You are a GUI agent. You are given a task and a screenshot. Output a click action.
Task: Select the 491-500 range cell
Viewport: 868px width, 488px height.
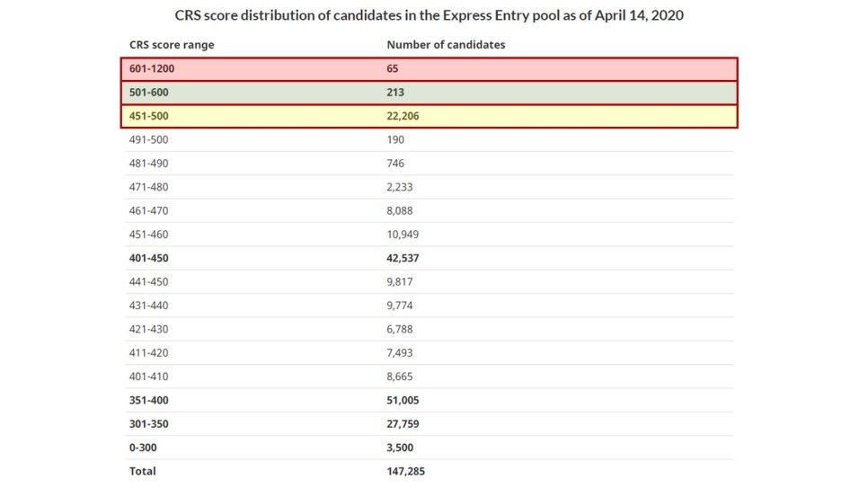click(148, 139)
